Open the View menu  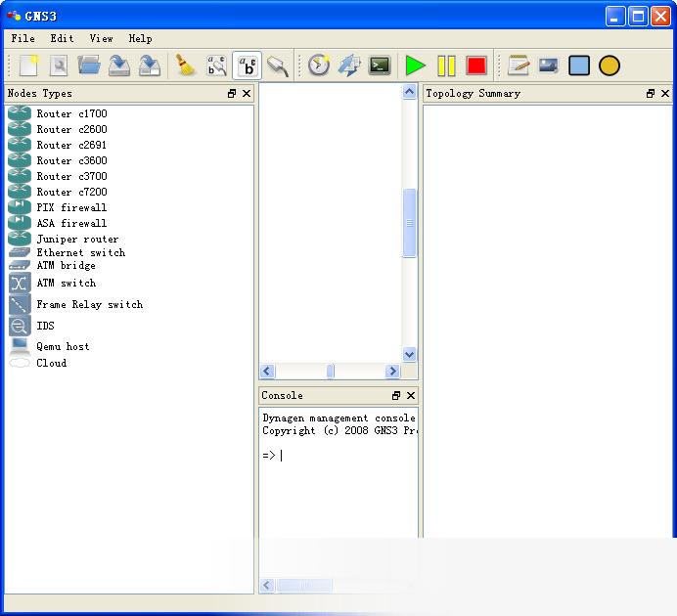tap(101, 38)
